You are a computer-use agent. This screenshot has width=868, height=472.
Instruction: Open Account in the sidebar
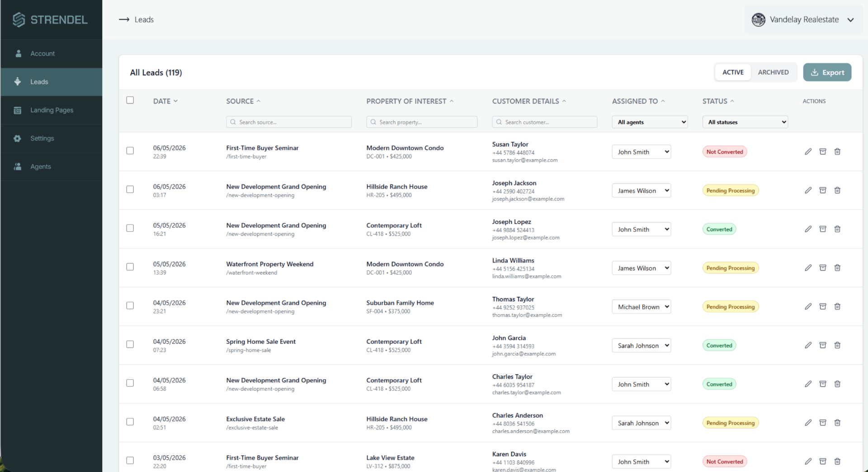pos(51,53)
